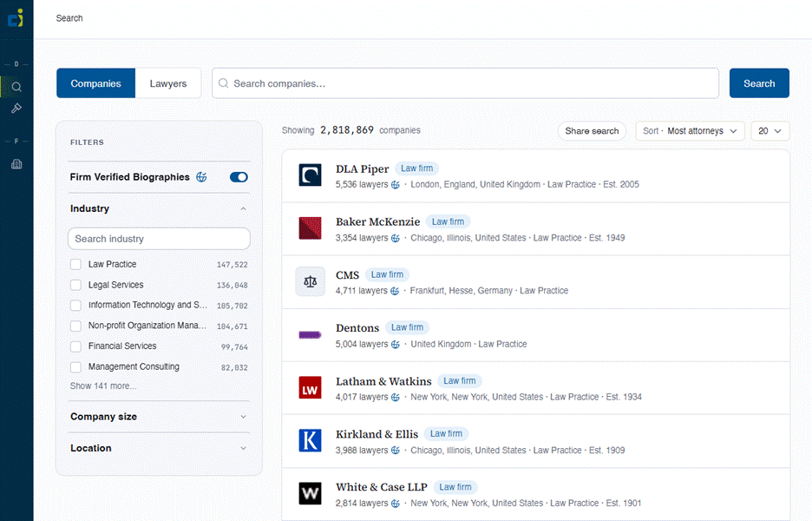
Task: Click the Kirkland & Ellis K logo
Action: coord(311,440)
